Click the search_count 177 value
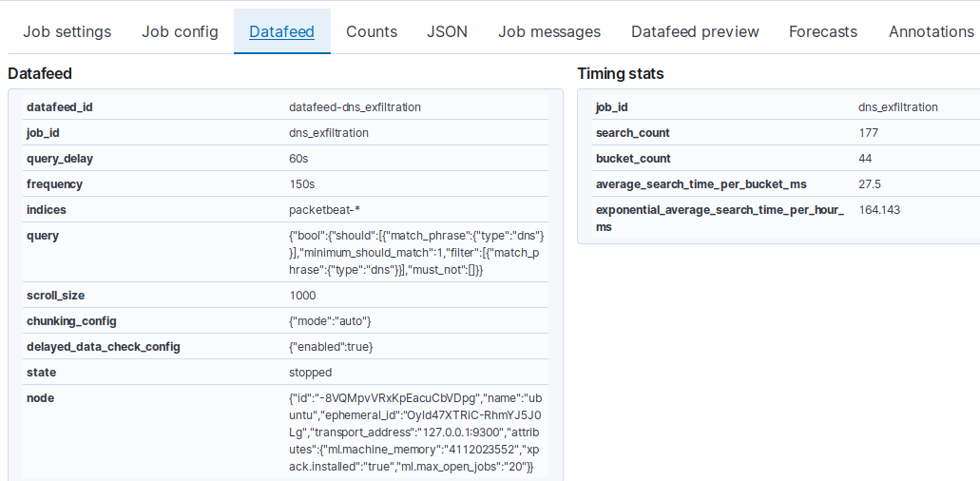 coord(868,133)
